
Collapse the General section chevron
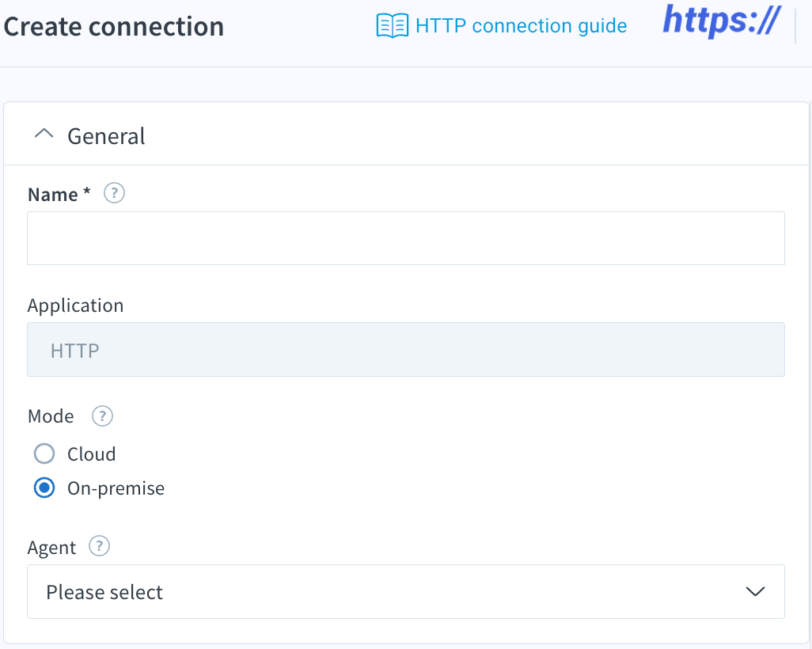[x=44, y=134]
